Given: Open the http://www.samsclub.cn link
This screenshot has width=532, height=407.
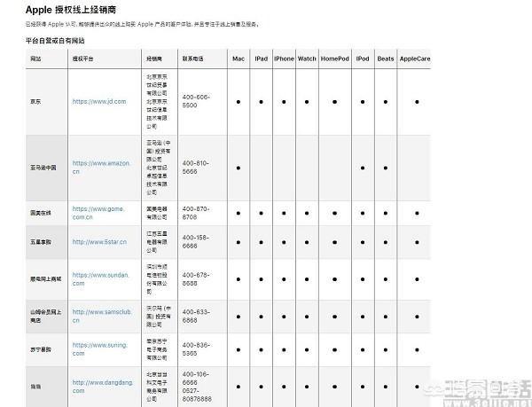Looking at the screenshot, I should pyautogui.click(x=102, y=316).
